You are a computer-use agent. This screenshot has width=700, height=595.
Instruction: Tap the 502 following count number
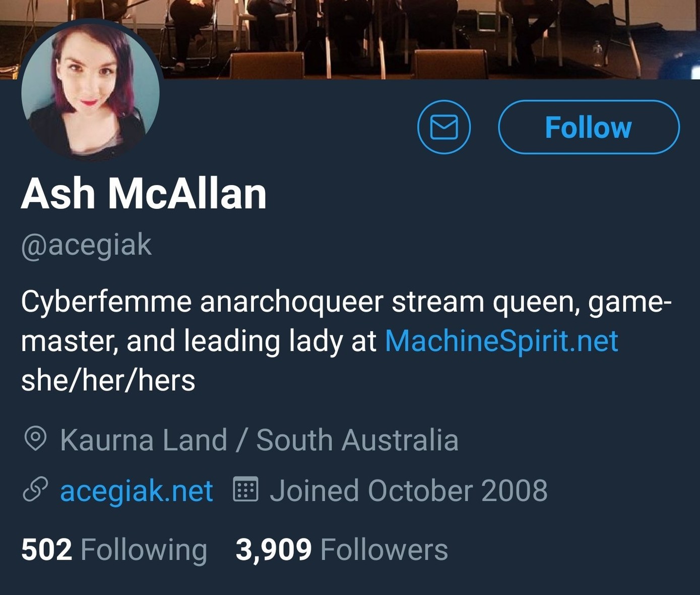46,550
